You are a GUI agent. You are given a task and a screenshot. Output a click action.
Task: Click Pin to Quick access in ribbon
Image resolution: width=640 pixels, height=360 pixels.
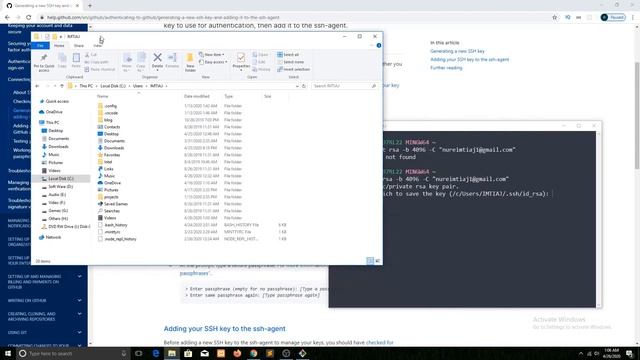pyautogui.click(x=44, y=62)
